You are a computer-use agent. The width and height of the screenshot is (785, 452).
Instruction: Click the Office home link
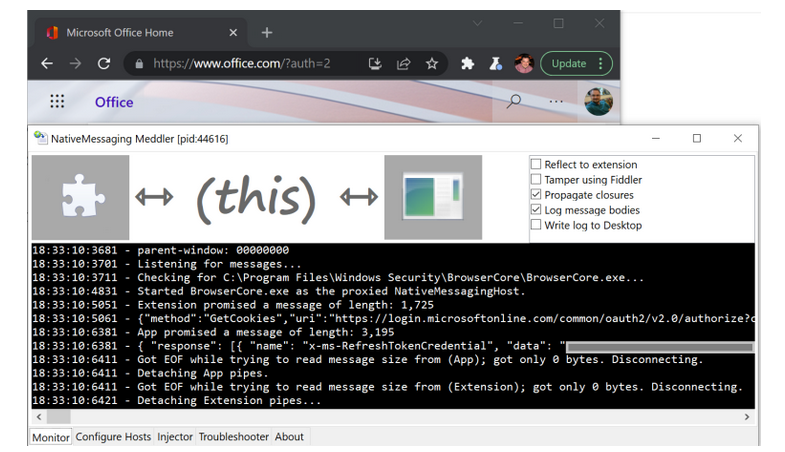point(114,102)
